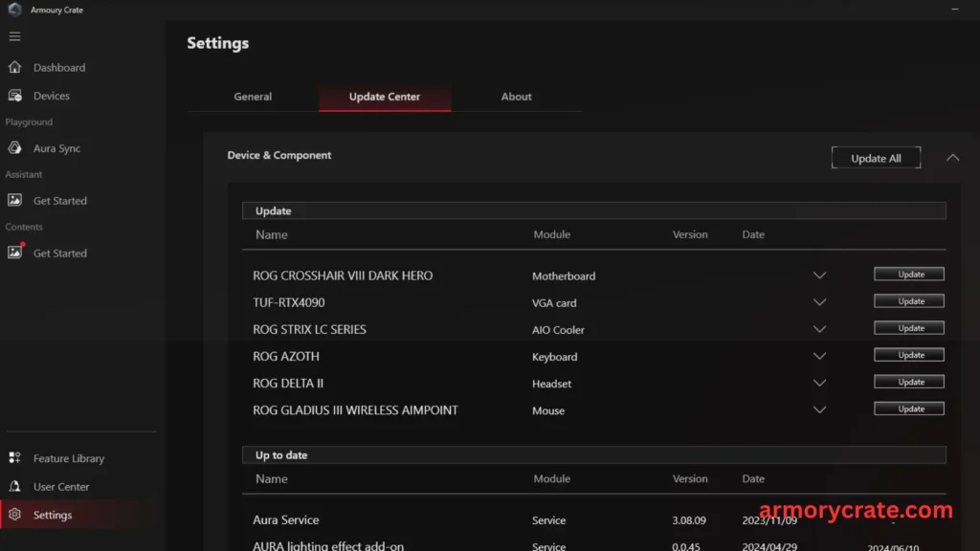Collapse the Device & Component section
The image size is (980, 551).
[952, 157]
